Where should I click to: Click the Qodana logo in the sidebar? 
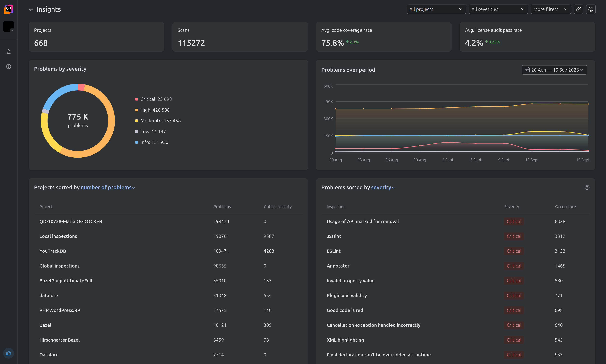point(8,9)
